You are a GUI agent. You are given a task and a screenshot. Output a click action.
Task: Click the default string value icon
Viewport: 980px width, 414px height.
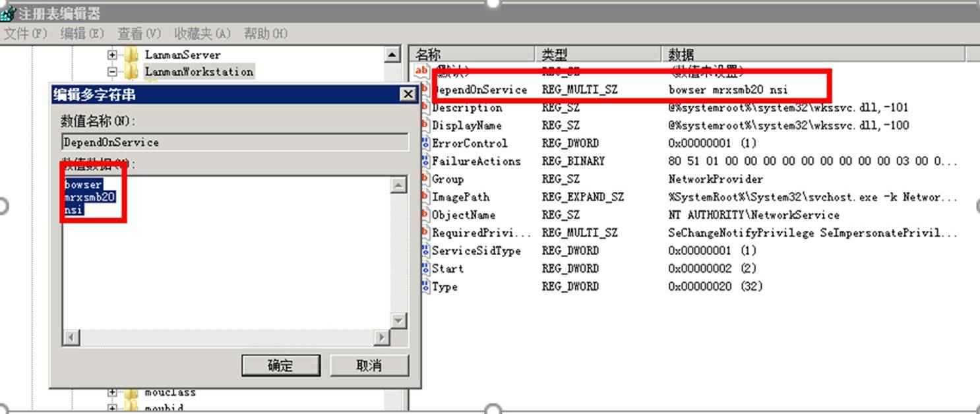click(x=421, y=71)
